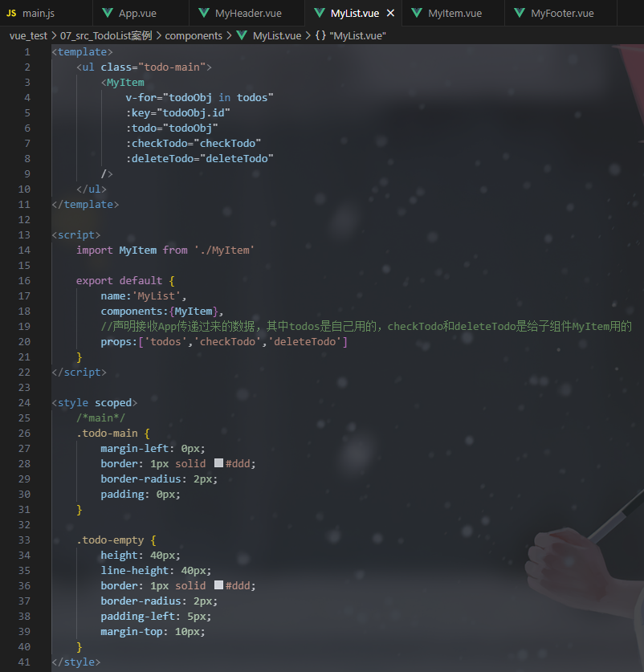Click the Chinese comment on line 19
This screenshot has height=672, width=644.
(x=366, y=327)
